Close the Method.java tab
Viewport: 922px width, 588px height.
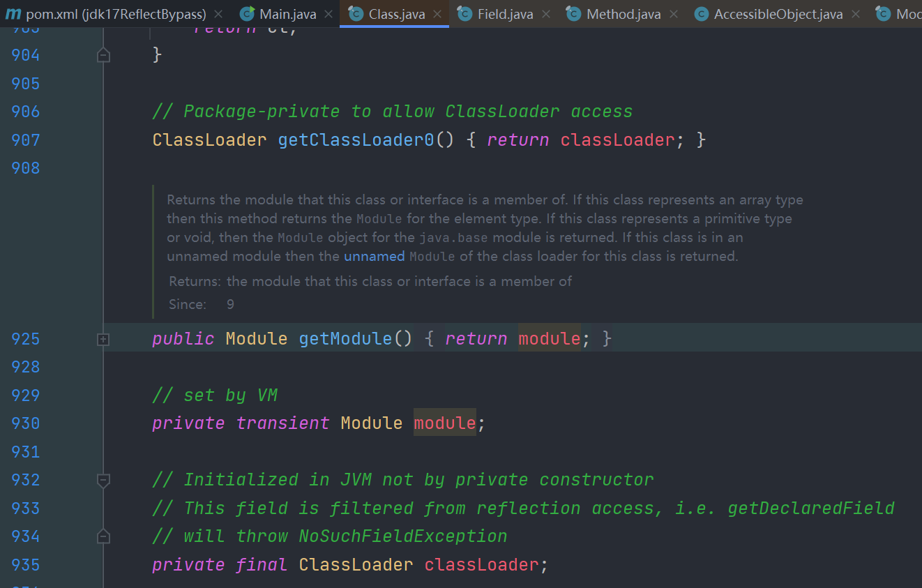674,14
